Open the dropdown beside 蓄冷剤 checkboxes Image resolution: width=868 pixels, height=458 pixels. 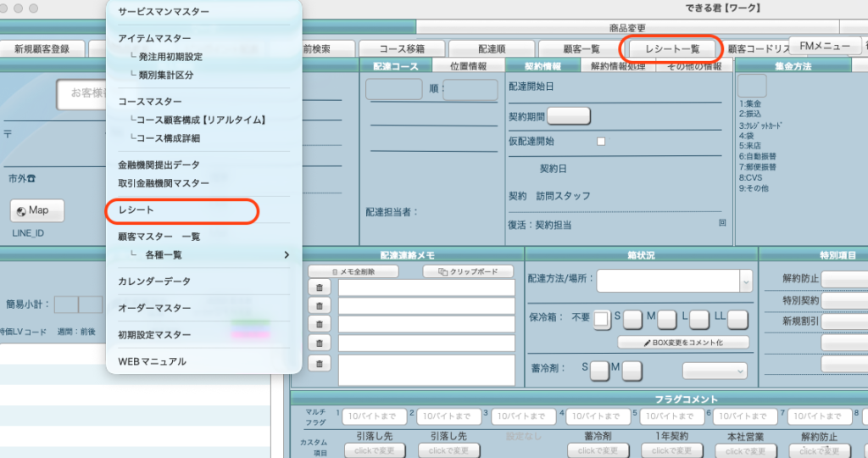715,371
